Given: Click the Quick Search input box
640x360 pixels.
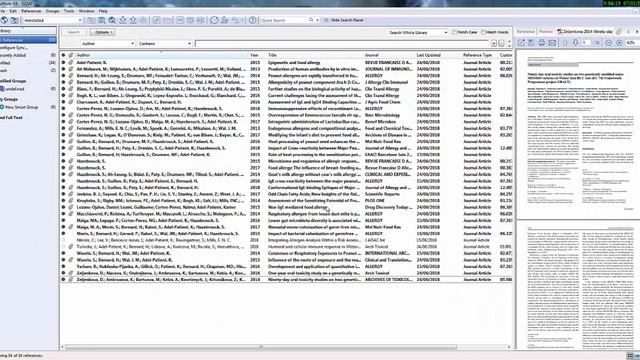Looking at the screenshot, I should click(x=284, y=20).
